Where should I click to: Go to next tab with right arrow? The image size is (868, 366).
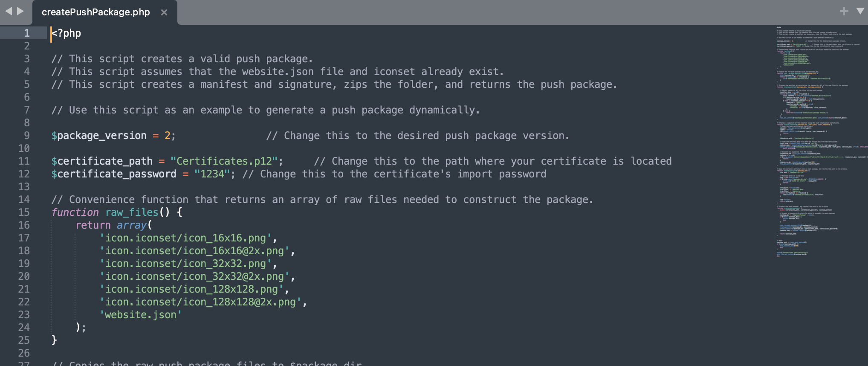[20, 11]
